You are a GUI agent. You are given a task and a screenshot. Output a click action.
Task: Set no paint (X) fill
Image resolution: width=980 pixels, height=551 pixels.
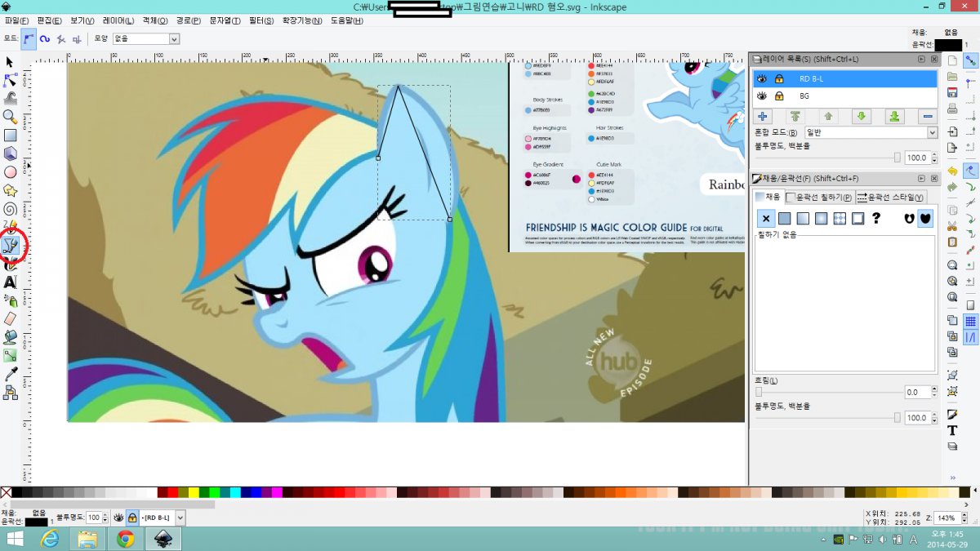tap(766, 219)
